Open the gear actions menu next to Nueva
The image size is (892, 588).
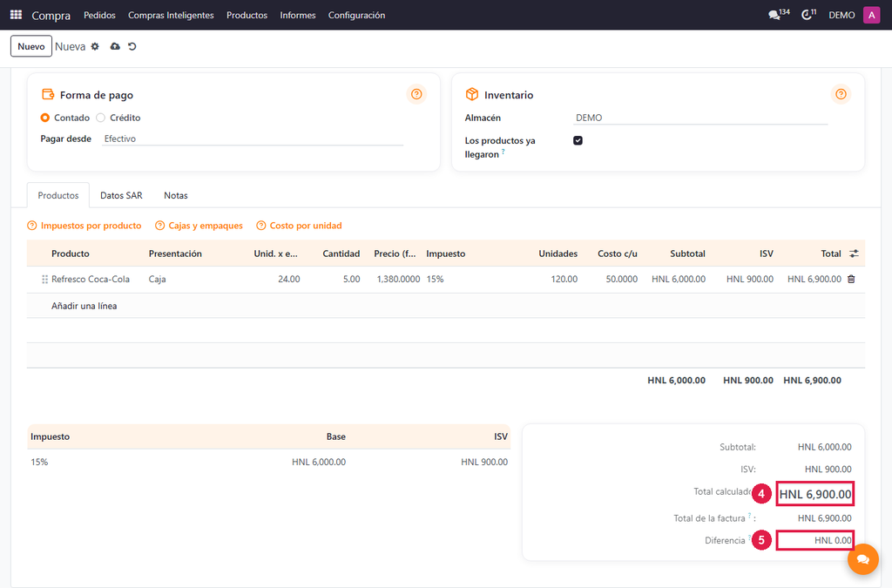(95, 47)
